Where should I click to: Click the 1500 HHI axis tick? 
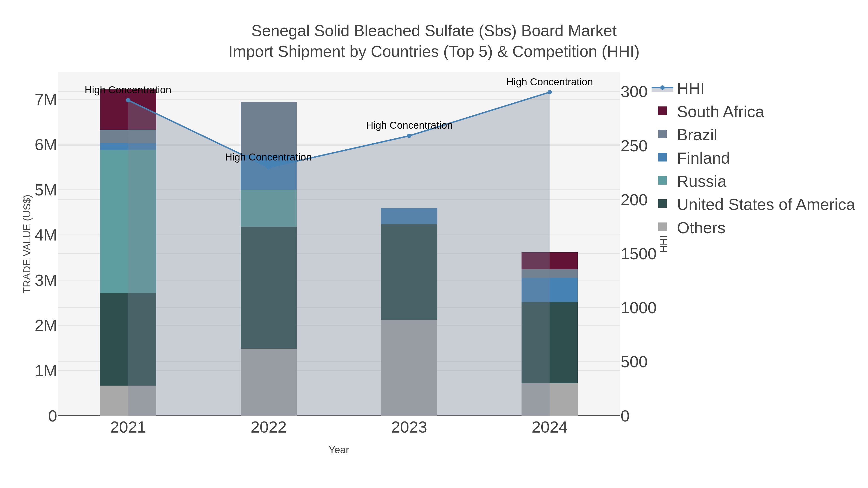(638, 254)
